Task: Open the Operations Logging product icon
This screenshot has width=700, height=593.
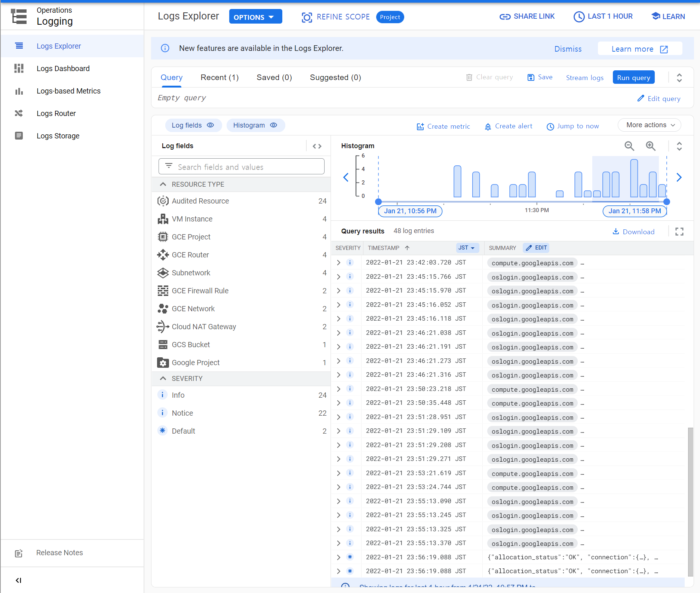Action: [19, 16]
